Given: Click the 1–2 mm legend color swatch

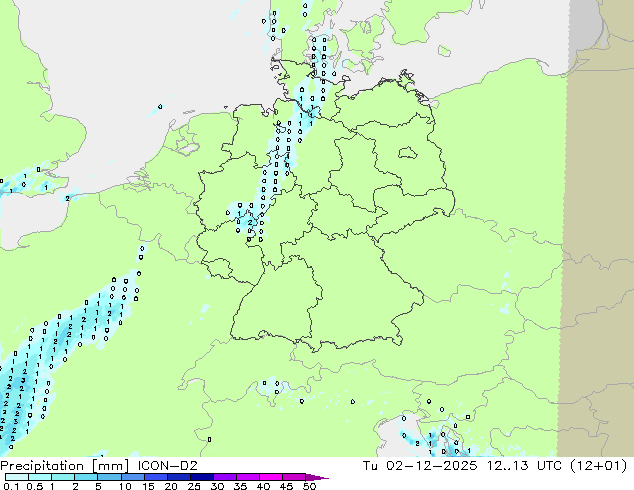Looking at the screenshot, I should (x=63, y=477).
